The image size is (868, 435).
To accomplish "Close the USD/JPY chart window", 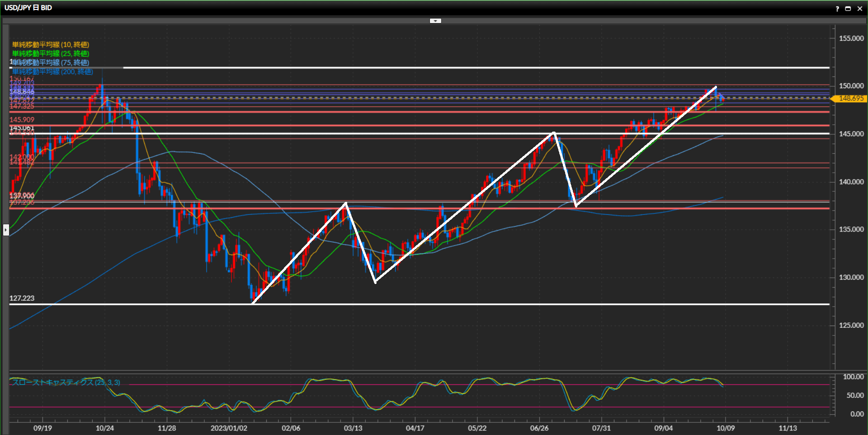I will (x=860, y=9).
